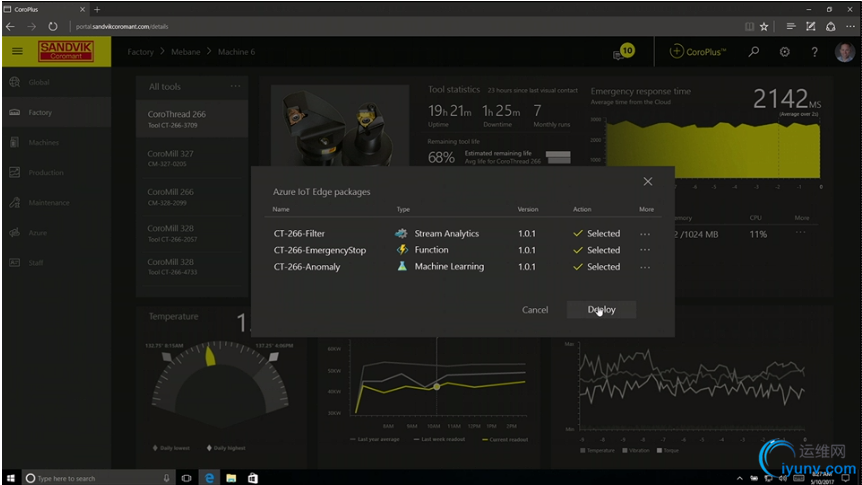This screenshot has width=862, height=485.
Task: Open a new browser tab
Action: pyautogui.click(x=97, y=9)
